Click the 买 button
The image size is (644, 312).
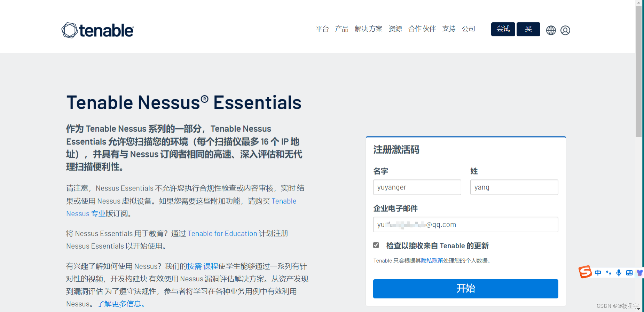[528, 29]
